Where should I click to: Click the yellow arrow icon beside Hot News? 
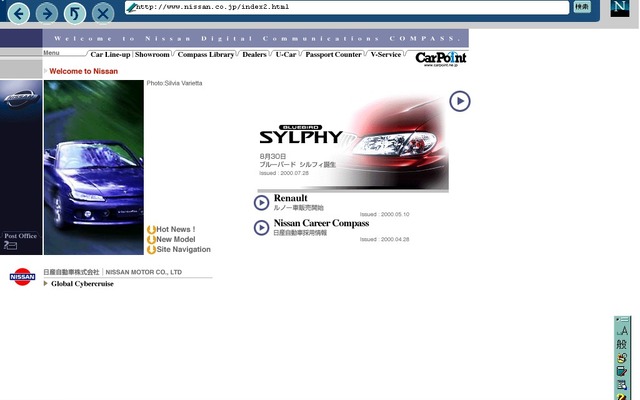[151, 230]
